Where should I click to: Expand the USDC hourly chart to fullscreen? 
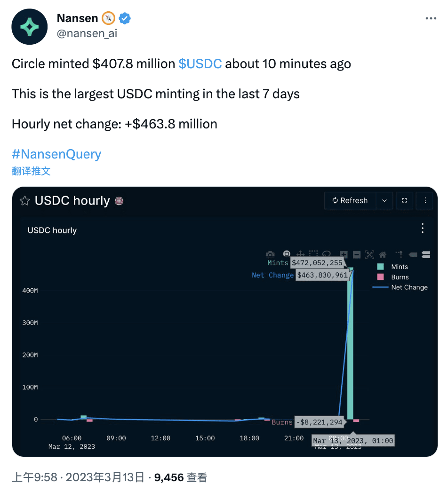pos(404,200)
